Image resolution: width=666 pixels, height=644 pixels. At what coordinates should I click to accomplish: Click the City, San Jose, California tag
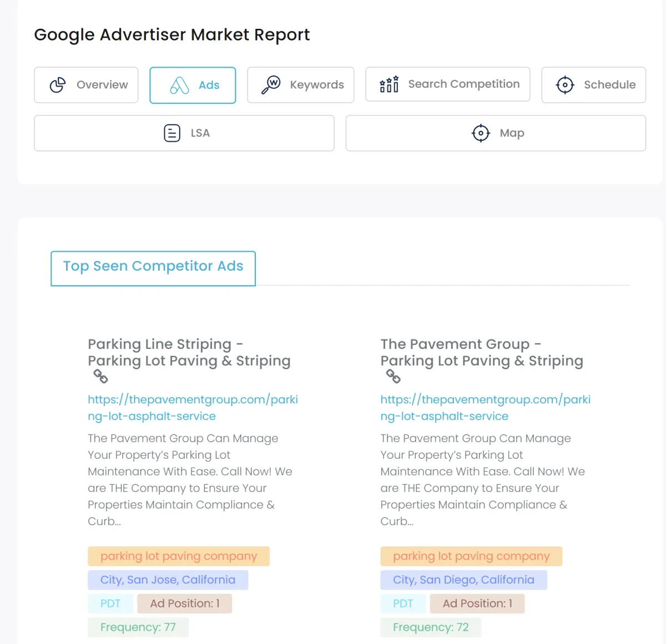pyautogui.click(x=168, y=580)
